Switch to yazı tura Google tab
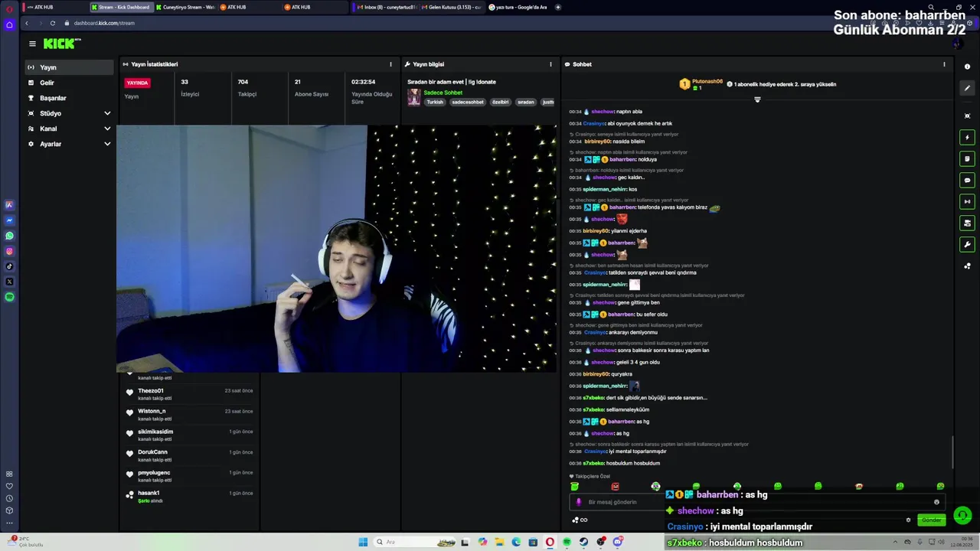The image size is (980, 551). pos(520,7)
